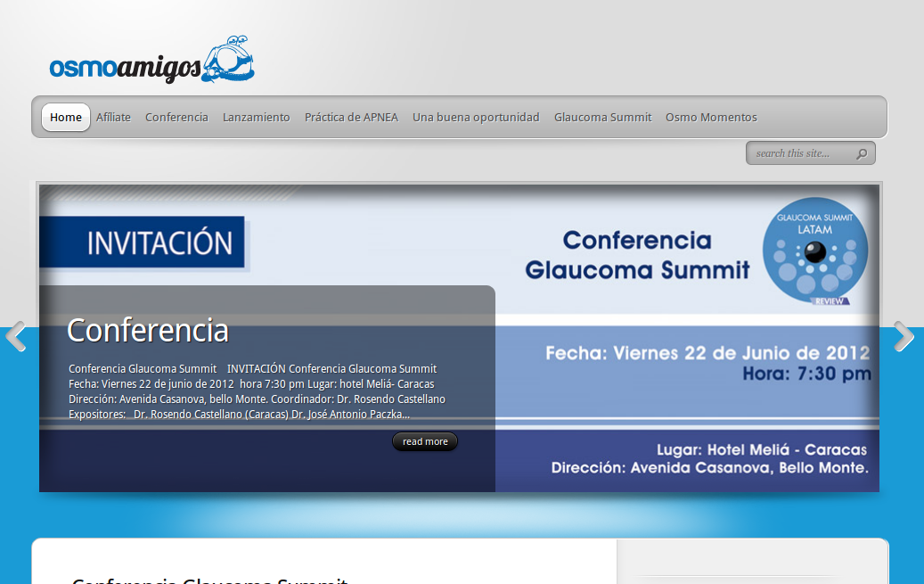The width and height of the screenshot is (924, 584).
Task: Click 'Hora: 7:30 pm' text
Action: click(806, 374)
